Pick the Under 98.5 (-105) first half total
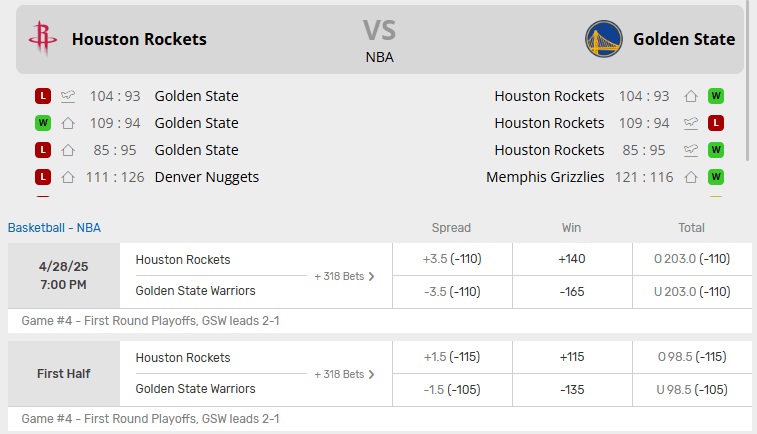This screenshot has width=757, height=434. [692, 390]
